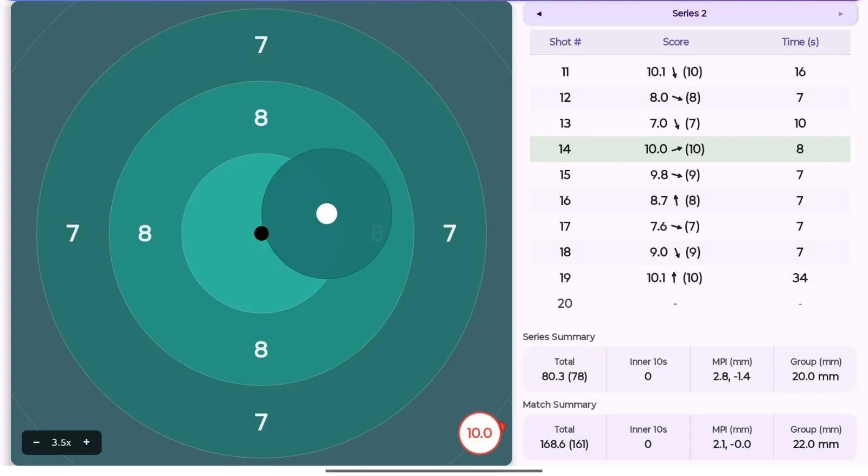The width and height of the screenshot is (868, 476).
Task: Zoom in with the plus button
Action: tap(86, 442)
